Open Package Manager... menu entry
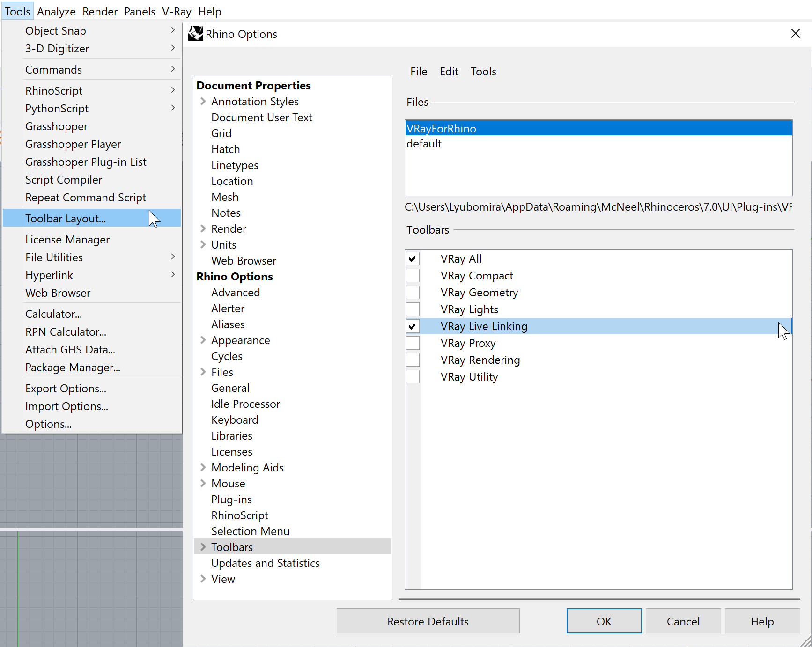Image resolution: width=812 pixels, height=647 pixels. tap(92, 368)
